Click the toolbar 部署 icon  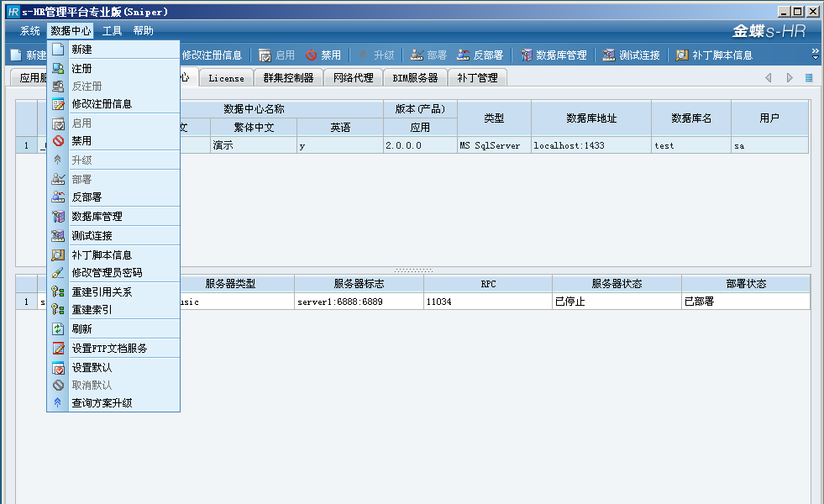pyautogui.click(x=417, y=55)
